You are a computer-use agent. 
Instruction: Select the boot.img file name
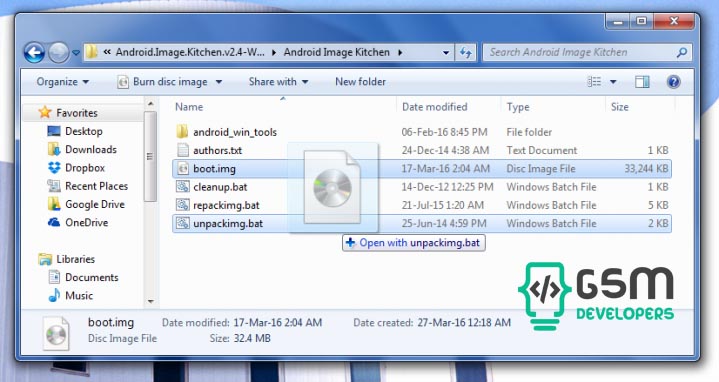[214, 169]
